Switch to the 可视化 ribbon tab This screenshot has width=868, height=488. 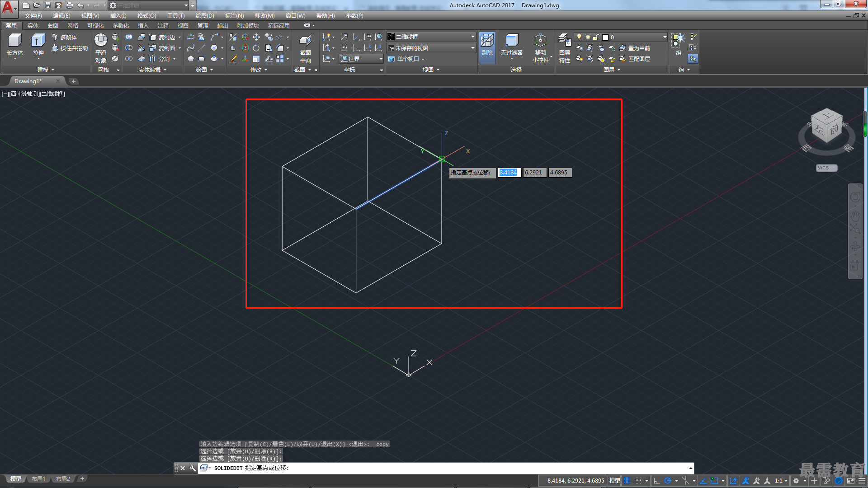coord(95,26)
